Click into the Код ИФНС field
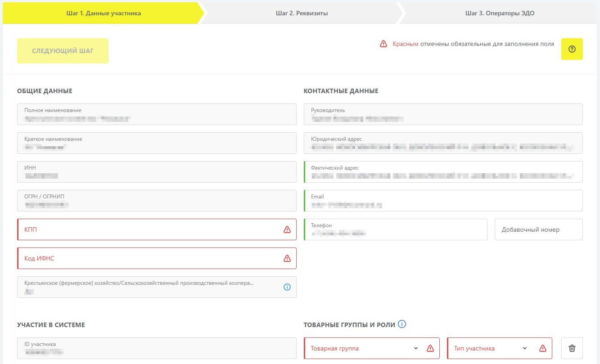 point(149,258)
